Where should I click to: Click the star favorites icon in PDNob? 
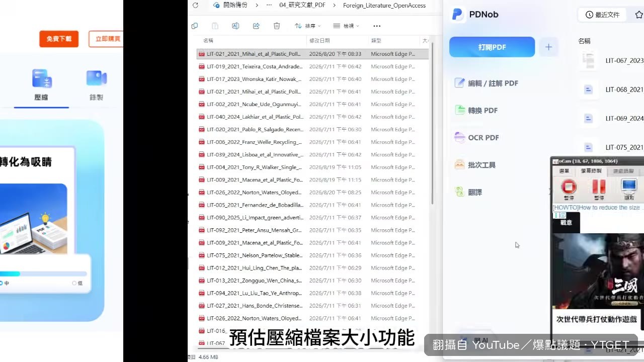tap(639, 15)
